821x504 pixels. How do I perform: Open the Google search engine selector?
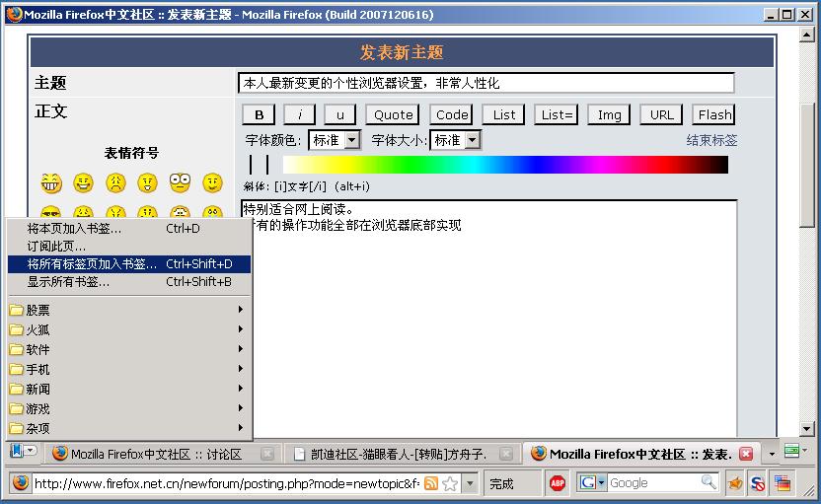pos(592,482)
